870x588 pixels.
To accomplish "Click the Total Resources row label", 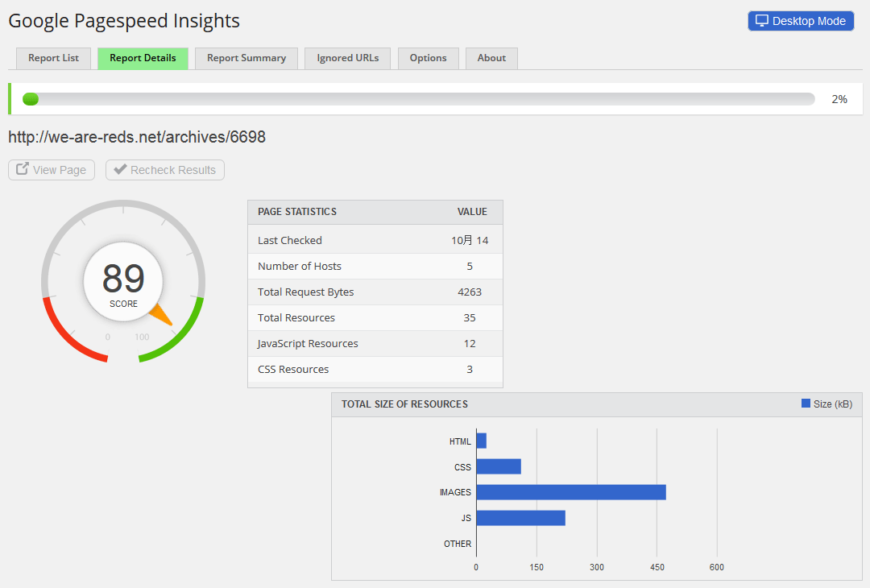I will tap(296, 318).
